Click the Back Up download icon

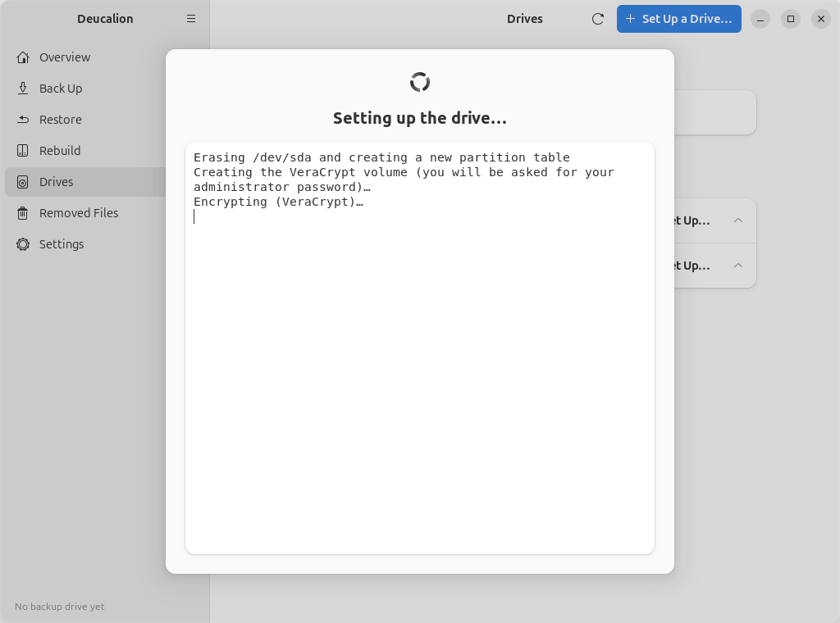tap(22, 89)
